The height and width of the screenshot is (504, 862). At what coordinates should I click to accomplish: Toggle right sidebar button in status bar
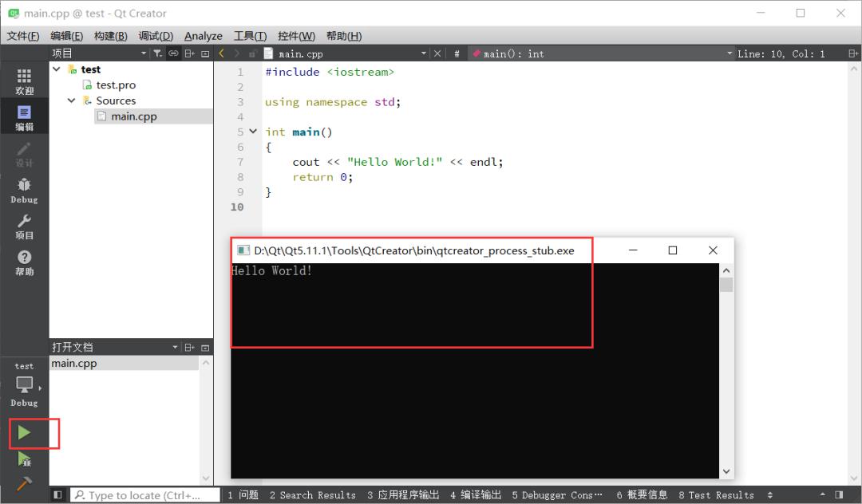(839, 494)
